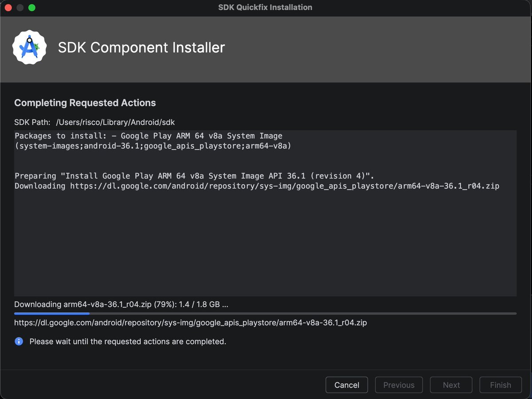532x399 pixels.
Task: Cancel the SDK installation
Action: point(347,385)
